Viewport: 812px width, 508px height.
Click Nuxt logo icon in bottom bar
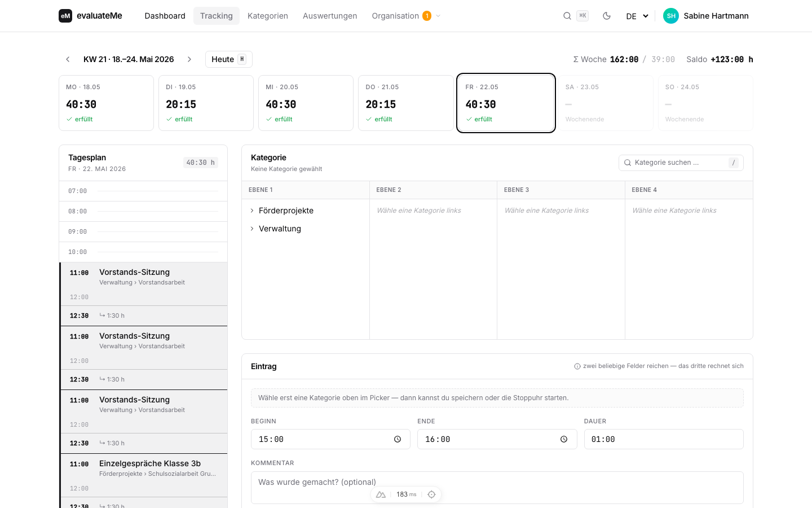click(x=381, y=494)
